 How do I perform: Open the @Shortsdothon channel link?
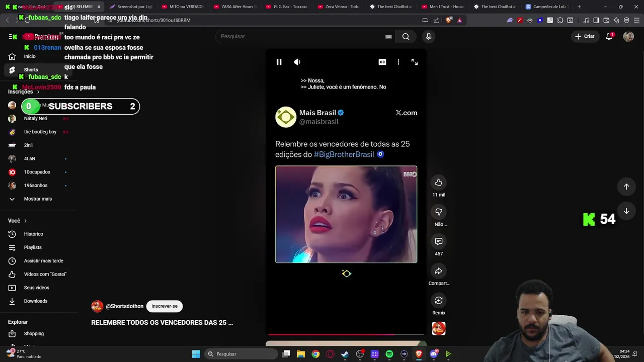124,306
